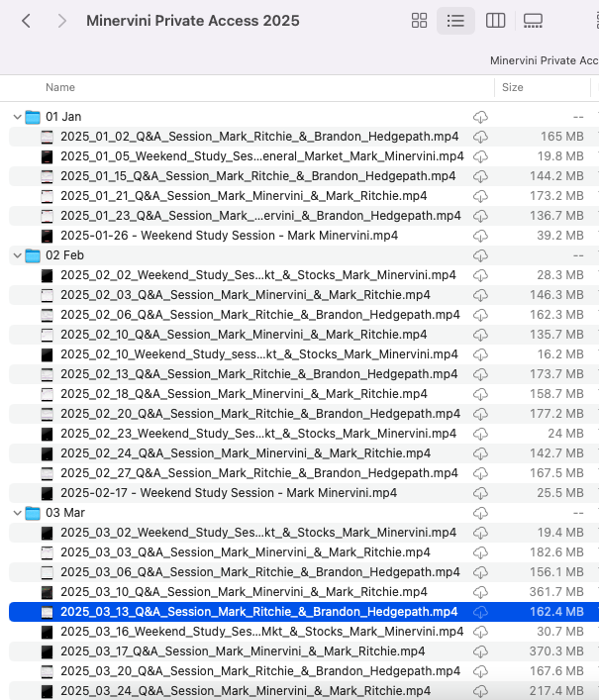The width and height of the screenshot is (599, 700).
Task: Click highlighted file 2025_03_13_Q&A_Session
Action: coord(258,612)
